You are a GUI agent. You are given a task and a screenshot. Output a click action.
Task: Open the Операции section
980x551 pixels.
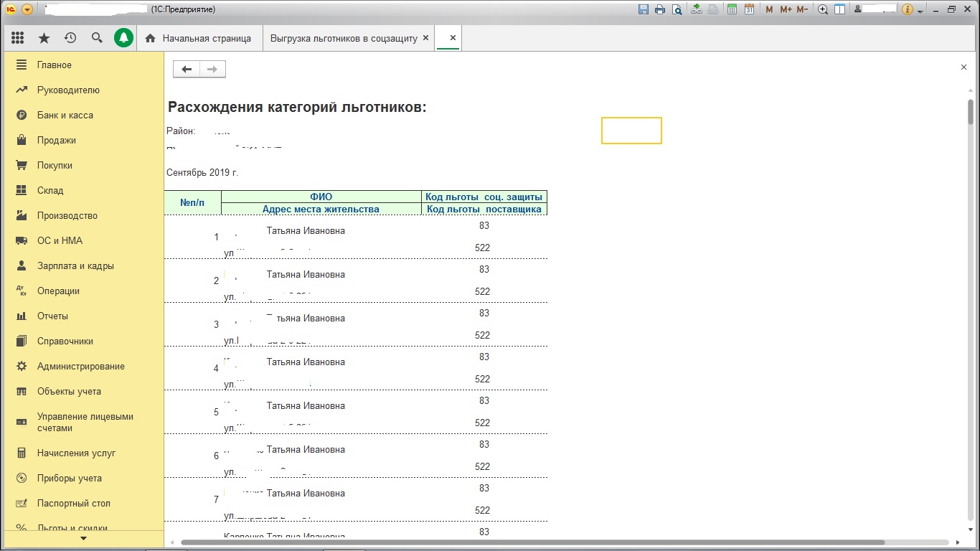click(83, 291)
